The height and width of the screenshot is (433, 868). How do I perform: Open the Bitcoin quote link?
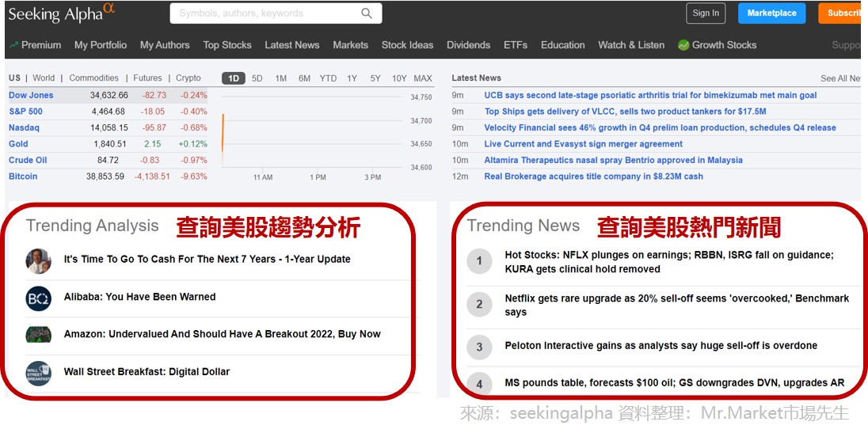point(23,177)
